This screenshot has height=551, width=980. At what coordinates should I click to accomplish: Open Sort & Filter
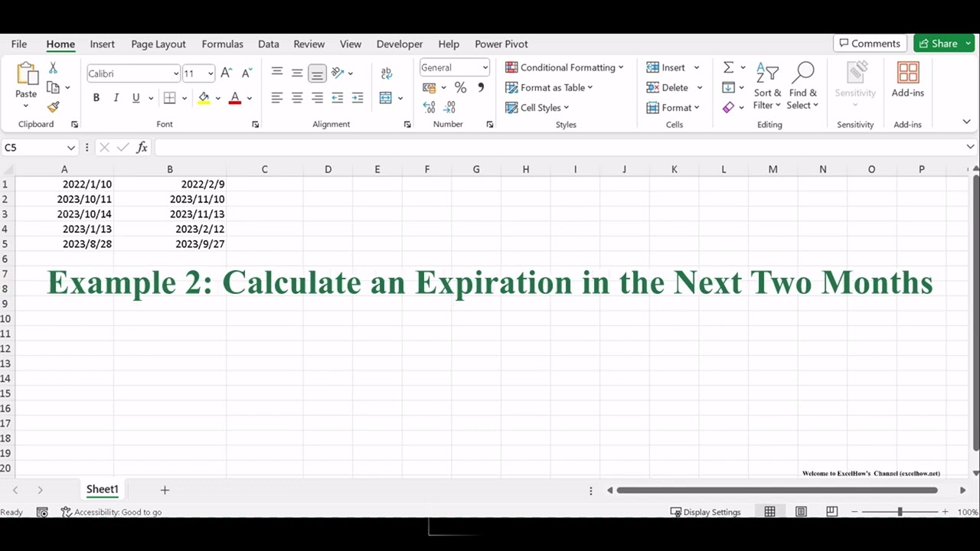click(767, 86)
